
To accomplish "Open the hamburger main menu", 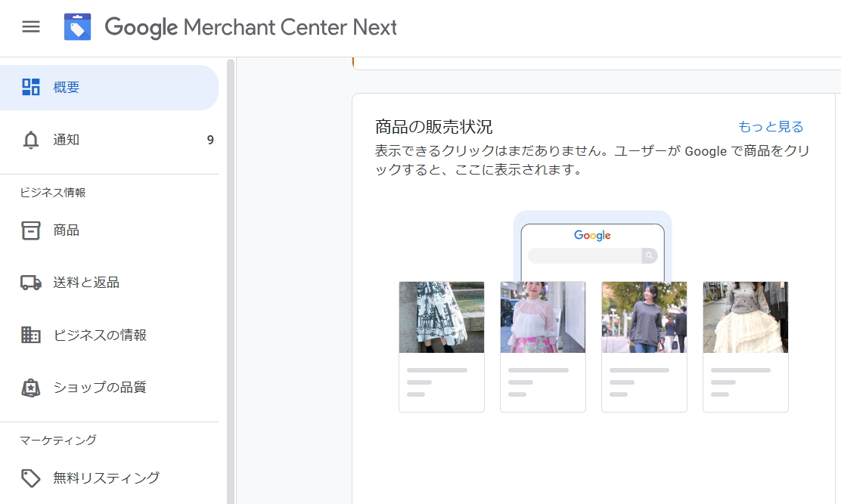I will coord(30,27).
